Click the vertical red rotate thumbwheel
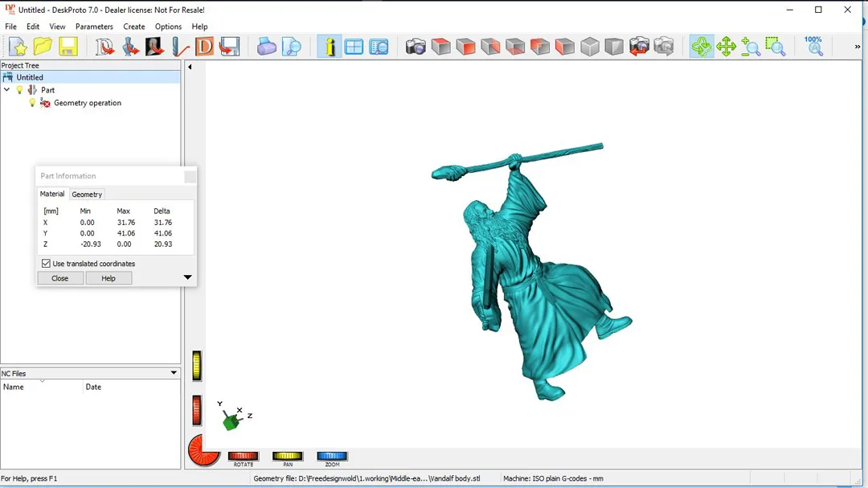This screenshot has width=868, height=488. (x=197, y=411)
